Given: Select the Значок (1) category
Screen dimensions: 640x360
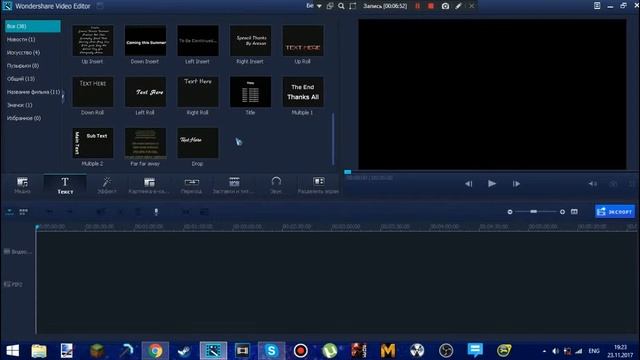Looking at the screenshot, I should pos(19,105).
